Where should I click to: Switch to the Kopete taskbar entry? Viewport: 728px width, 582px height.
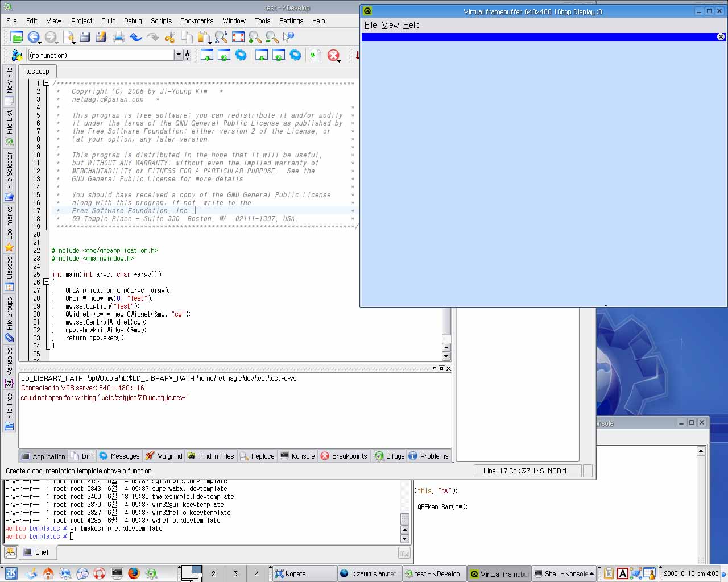304,573
